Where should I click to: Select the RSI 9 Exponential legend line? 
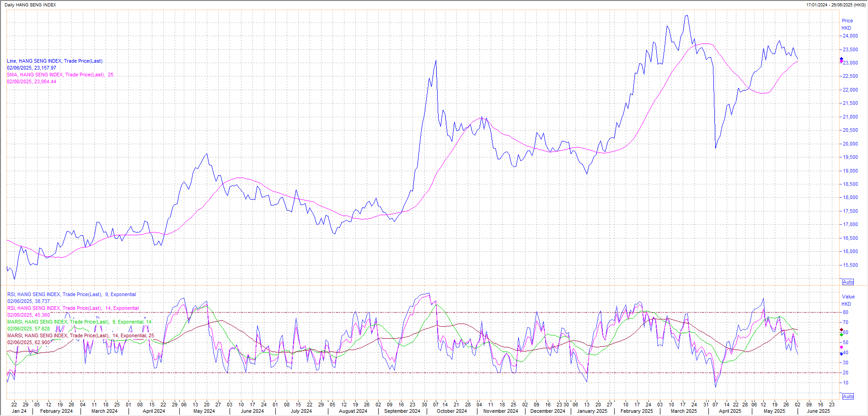[71, 294]
